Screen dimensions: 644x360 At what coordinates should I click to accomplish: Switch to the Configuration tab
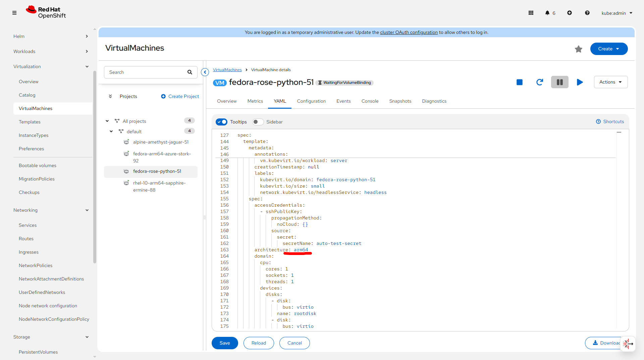(x=311, y=101)
